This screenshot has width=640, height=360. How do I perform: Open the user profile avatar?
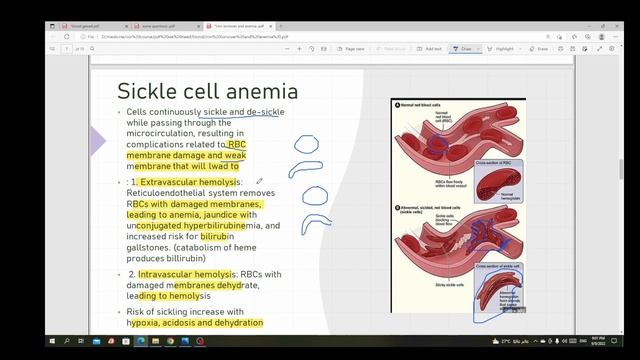pyautogui.click(x=602, y=37)
